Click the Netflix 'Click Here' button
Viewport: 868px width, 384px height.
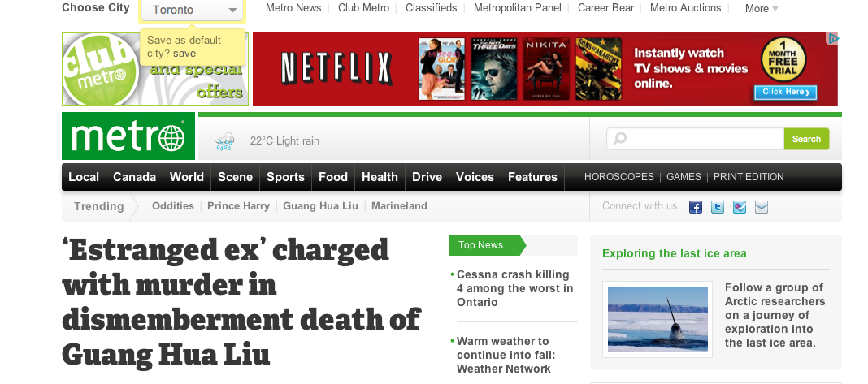(784, 92)
